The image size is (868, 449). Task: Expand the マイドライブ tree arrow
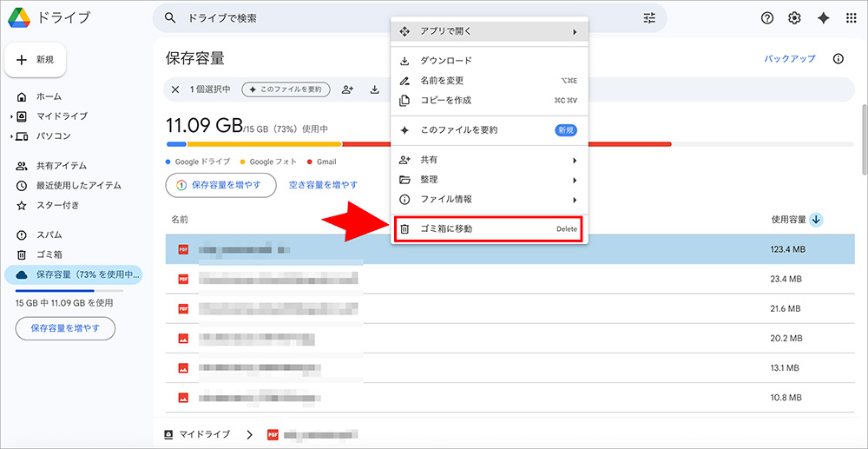tap(11, 117)
